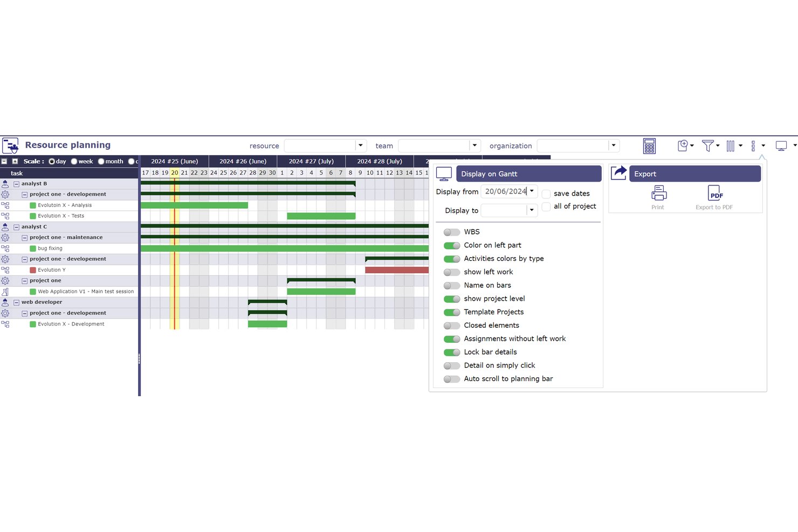Click the red Evolution Y Gantt bar
Viewport: 798px width, 532px height.
click(x=397, y=270)
